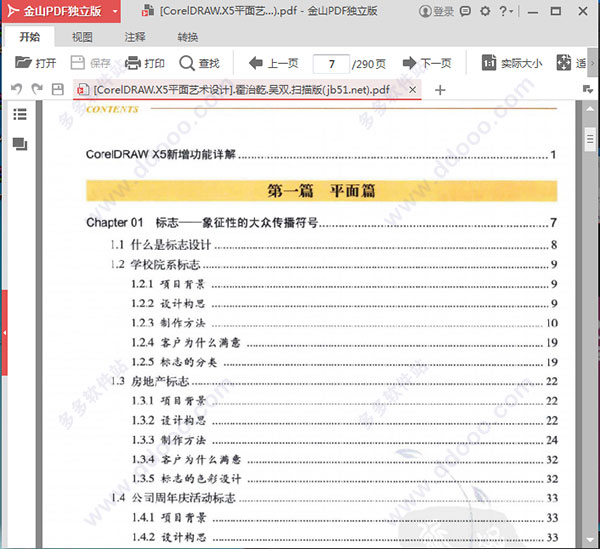Click the 保存 save icon
Screen dimensions: 600x549
point(78,62)
